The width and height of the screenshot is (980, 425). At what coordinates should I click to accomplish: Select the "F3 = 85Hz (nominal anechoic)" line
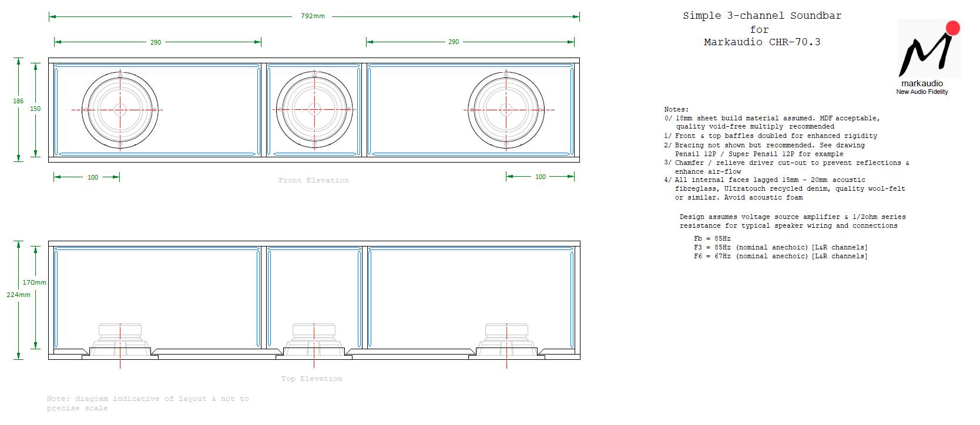(x=780, y=247)
